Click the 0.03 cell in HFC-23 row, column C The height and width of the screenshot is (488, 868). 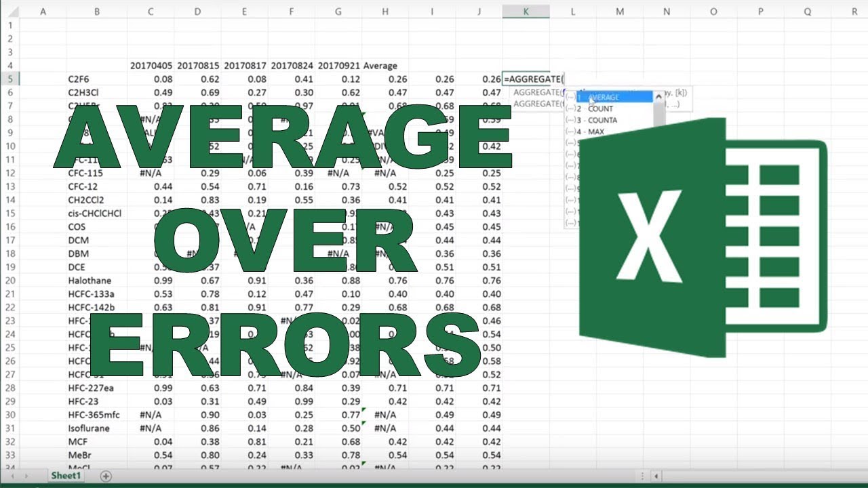pyautogui.click(x=151, y=401)
